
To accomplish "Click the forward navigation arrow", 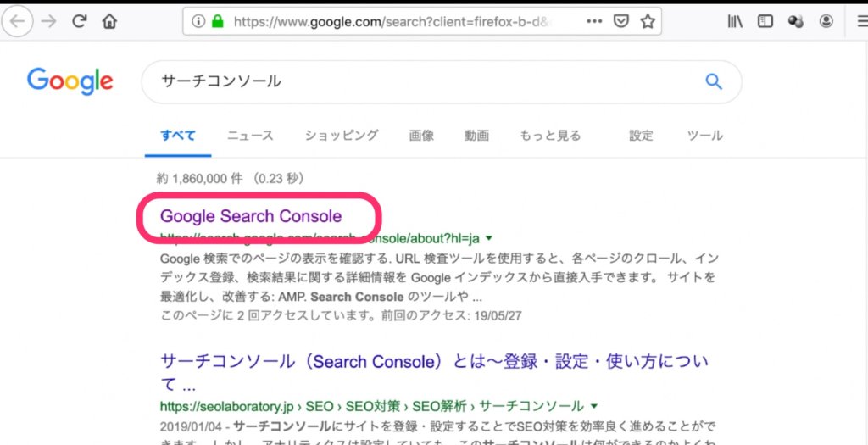I will tap(48, 22).
